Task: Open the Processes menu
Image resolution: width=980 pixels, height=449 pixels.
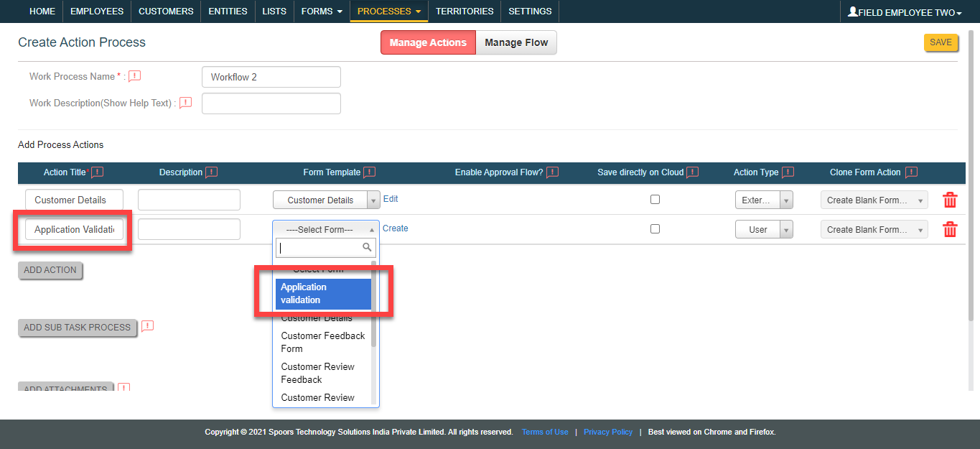Action: pyautogui.click(x=388, y=11)
